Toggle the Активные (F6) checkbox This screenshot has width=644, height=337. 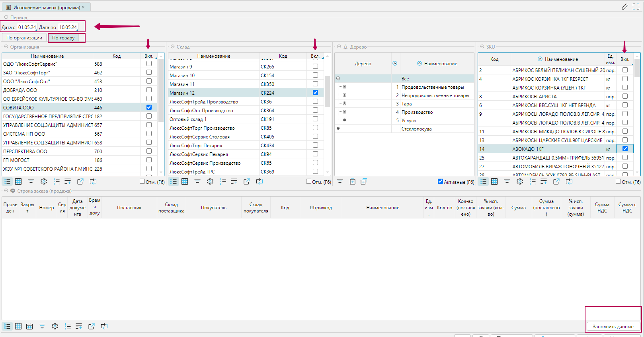(440, 181)
